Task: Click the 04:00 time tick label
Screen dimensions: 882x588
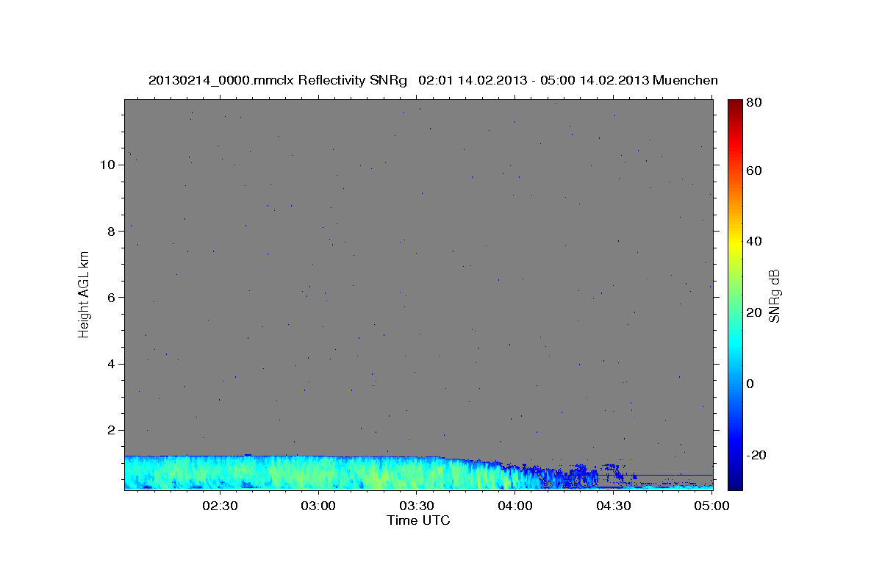Action: point(515,506)
